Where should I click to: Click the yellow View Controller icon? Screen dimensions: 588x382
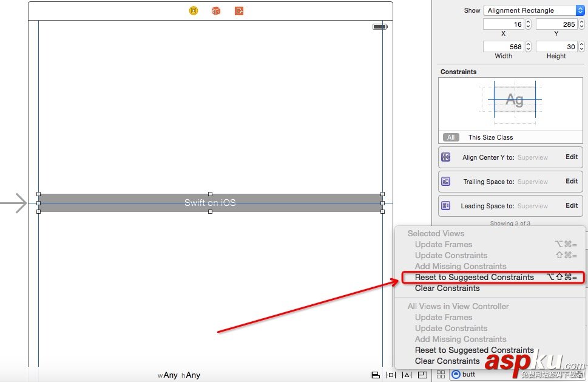(194, 10)
